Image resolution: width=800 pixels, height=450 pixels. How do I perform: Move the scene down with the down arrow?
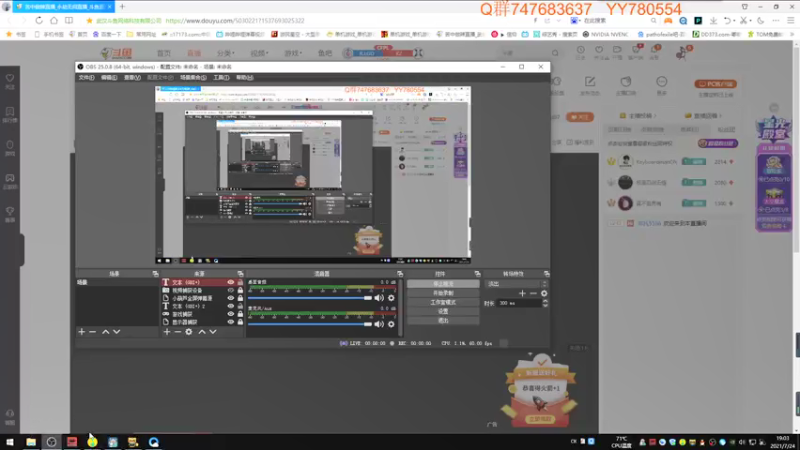coord(116,332)
